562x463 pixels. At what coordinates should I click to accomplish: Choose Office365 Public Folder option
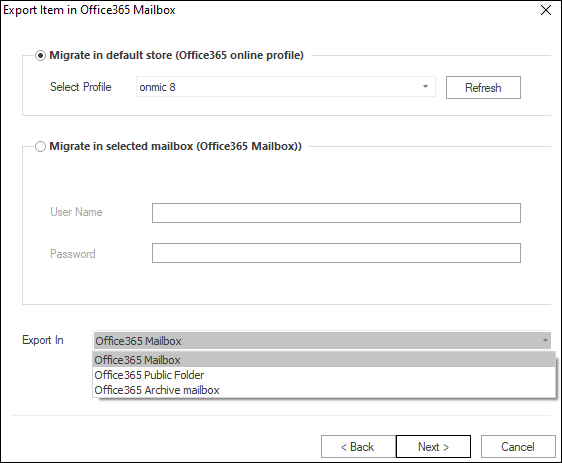[x=324, y=375]
